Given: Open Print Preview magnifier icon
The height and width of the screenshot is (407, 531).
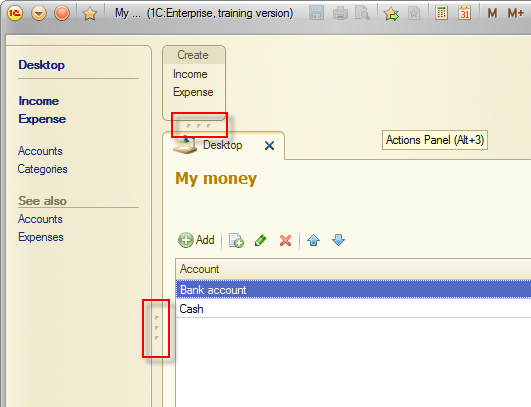Looking at the screenshot, I should pos(362,13).
